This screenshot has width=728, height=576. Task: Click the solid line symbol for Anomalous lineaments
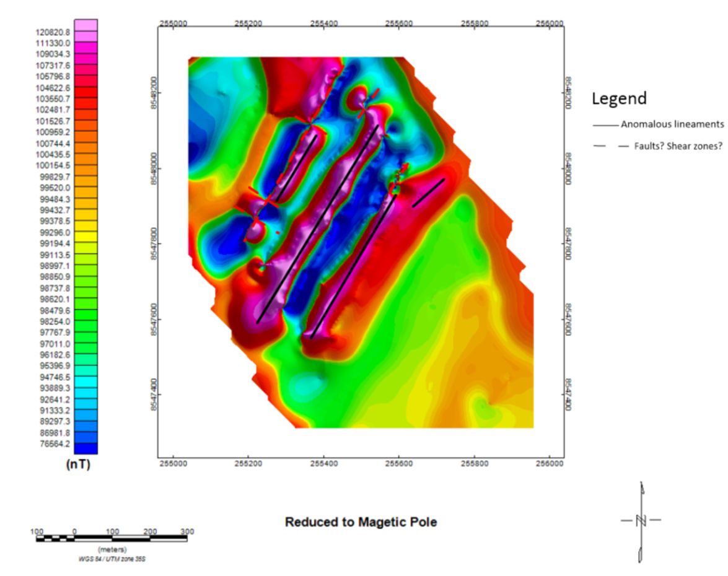(x=606, y=124)
